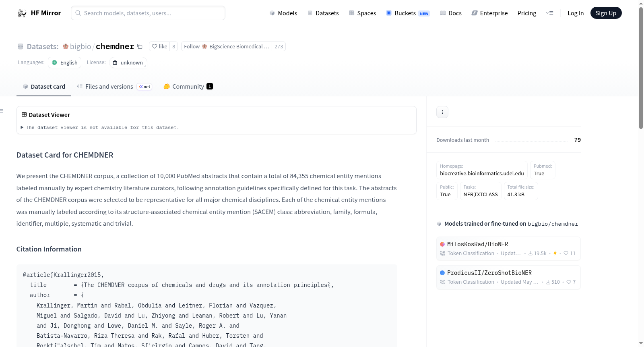Open MilosKosRad/BioNER model card
Screen dimensions: 644x347
tap(508, 249)
